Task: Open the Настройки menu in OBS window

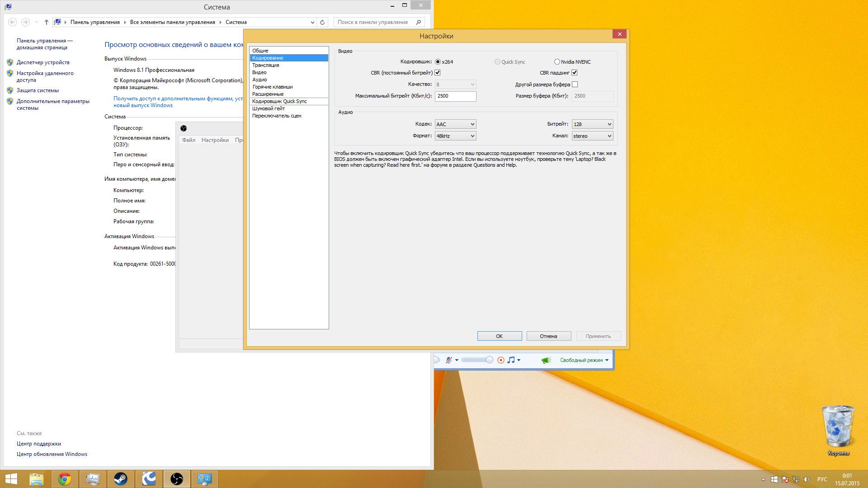Action: pyautogui.click(x=215, y=140)
